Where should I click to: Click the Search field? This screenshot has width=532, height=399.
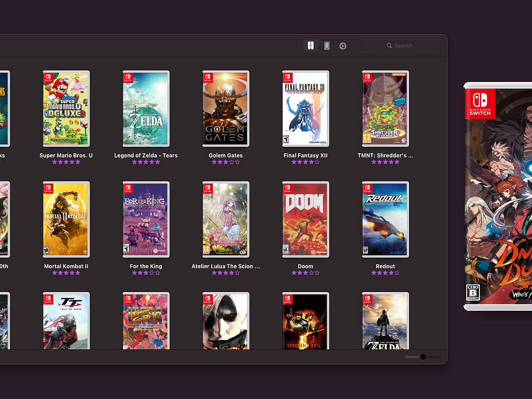(400, 45)
